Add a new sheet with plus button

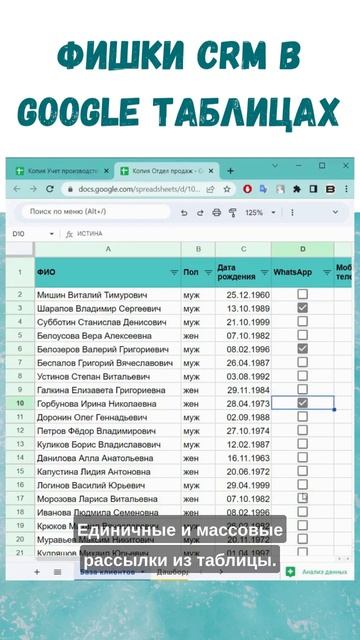pyautogui.click(x=37, y=572)
